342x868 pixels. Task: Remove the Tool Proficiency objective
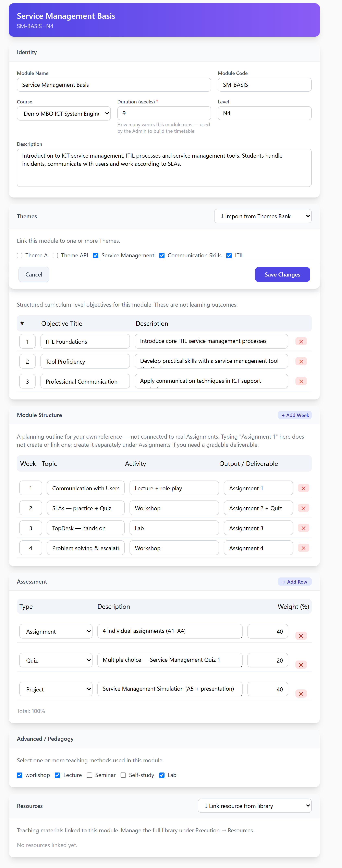[301, 361]
